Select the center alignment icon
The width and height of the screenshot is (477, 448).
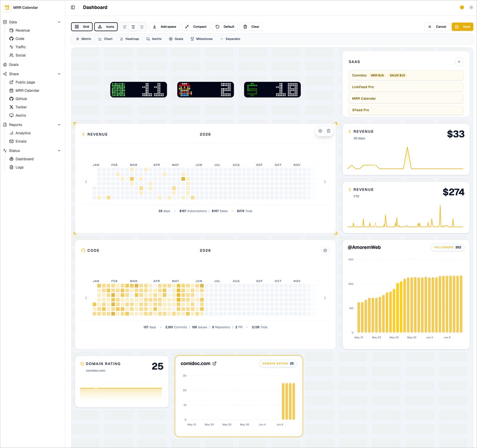pyautogui.click(x=133, y=27)
